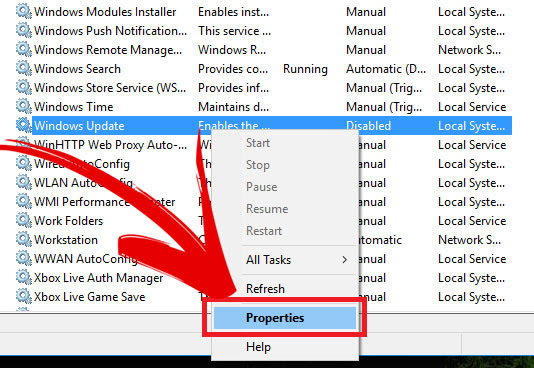The image size is (534, 368).
Task: Click gear icon beside WLAN AutoConfig
Action: [x=23, y=183]
